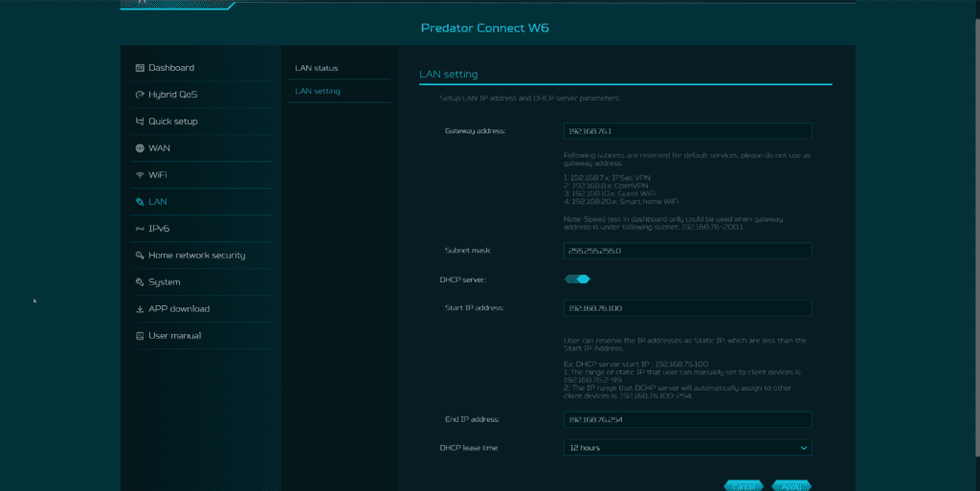This screenshot has width=980, height=491.
Task: Click into the Subnet mask field
Action: 687,251
